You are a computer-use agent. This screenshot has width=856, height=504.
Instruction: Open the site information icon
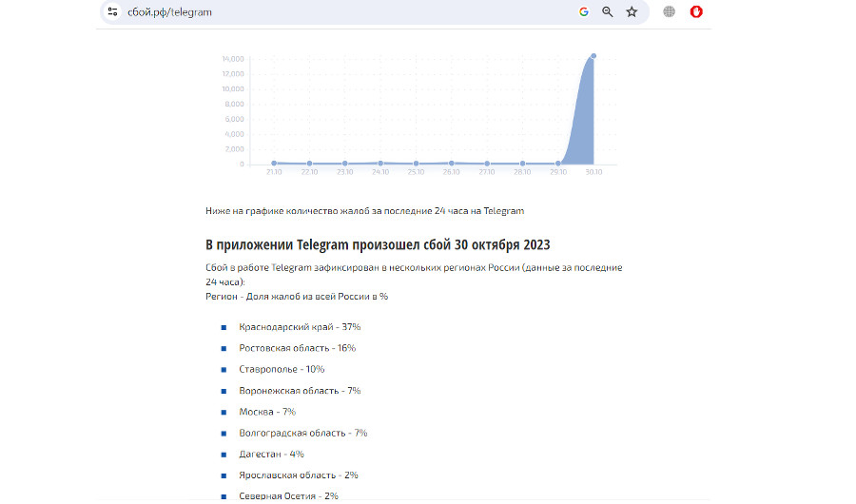click(113, 12)
